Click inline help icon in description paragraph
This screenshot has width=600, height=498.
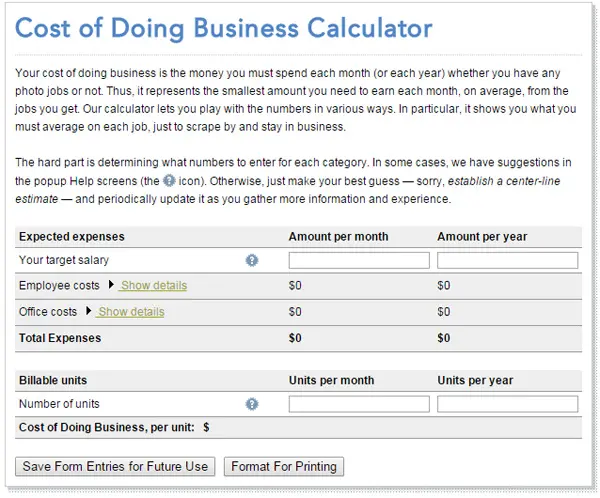pos(169,180)
